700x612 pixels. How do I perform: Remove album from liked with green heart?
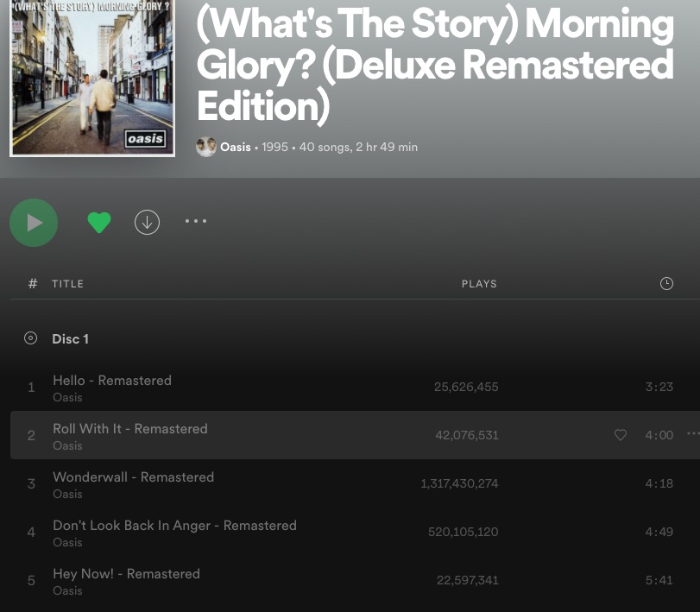coord(99,223)
